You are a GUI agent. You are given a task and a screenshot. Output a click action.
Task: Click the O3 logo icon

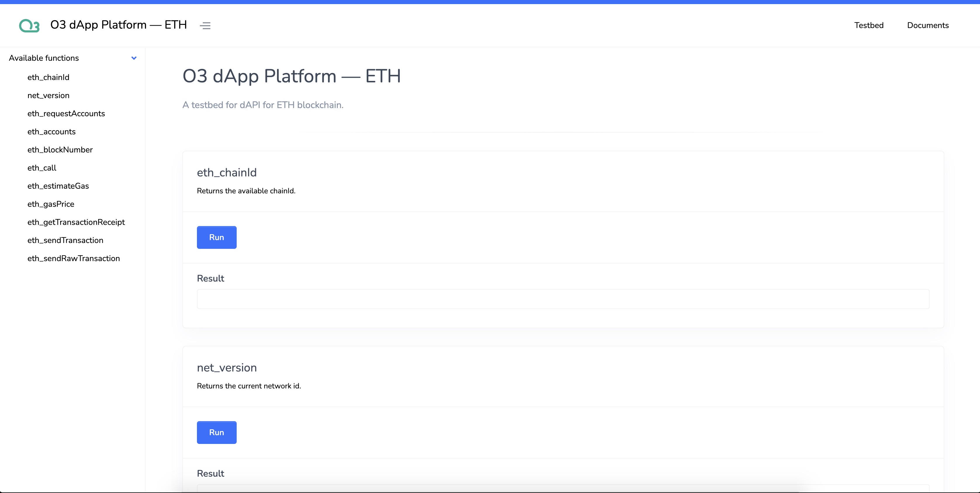point(29,25)
